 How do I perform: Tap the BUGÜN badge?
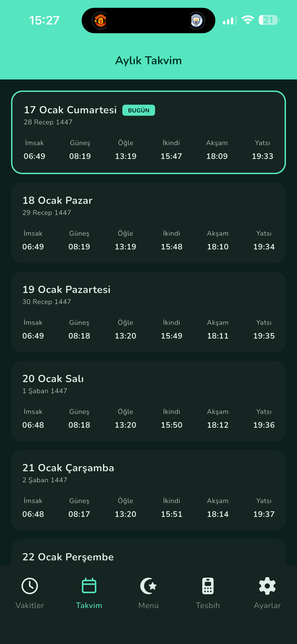click(139, 110)
